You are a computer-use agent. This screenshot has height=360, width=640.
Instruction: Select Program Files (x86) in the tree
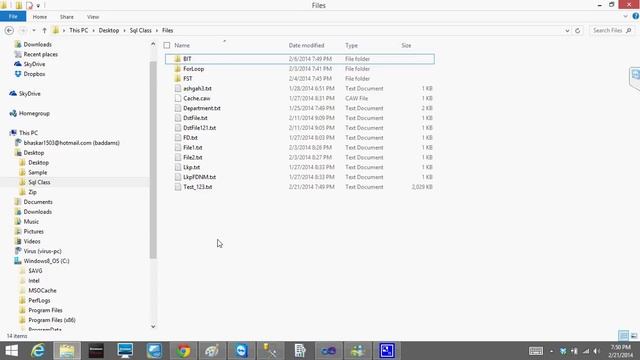click(x=52, y=320)
